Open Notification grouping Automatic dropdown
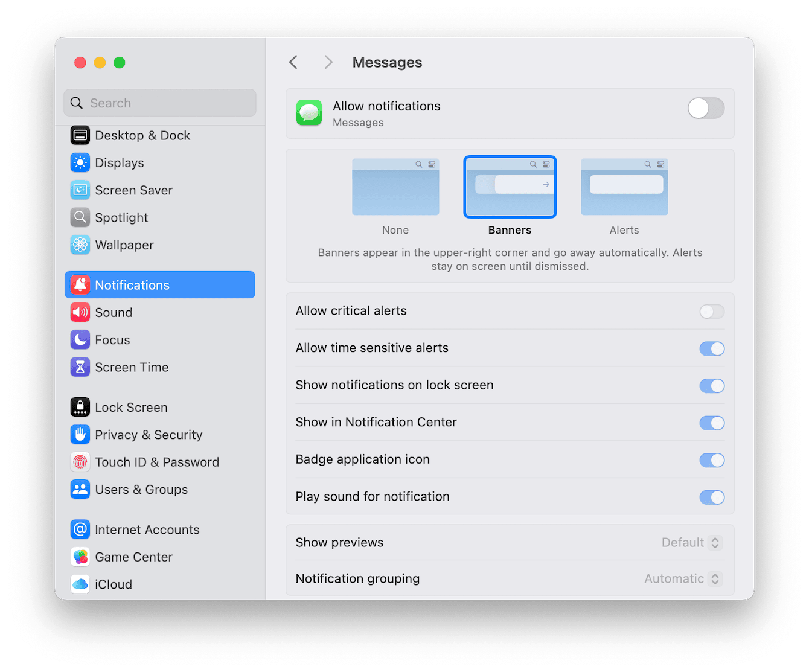This screenshot has width=809, height=672. (683, 578)
